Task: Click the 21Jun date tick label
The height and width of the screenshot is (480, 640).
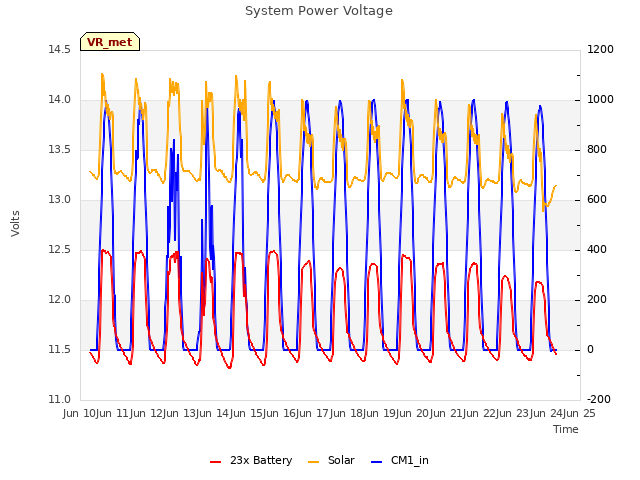Action: (x=464, y=413)
